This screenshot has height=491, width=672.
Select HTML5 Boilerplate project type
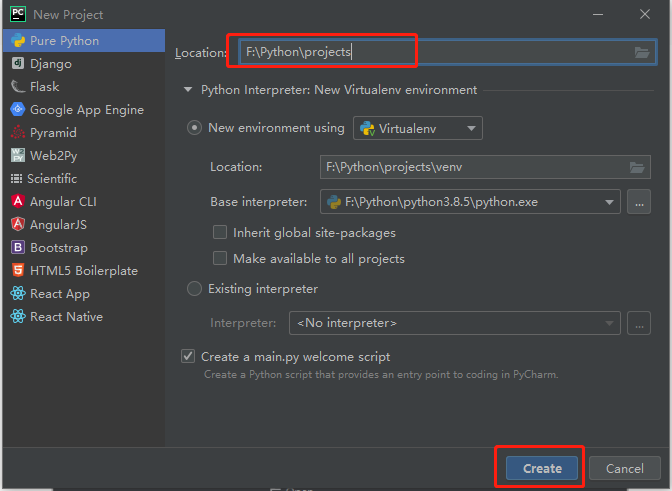83,271
